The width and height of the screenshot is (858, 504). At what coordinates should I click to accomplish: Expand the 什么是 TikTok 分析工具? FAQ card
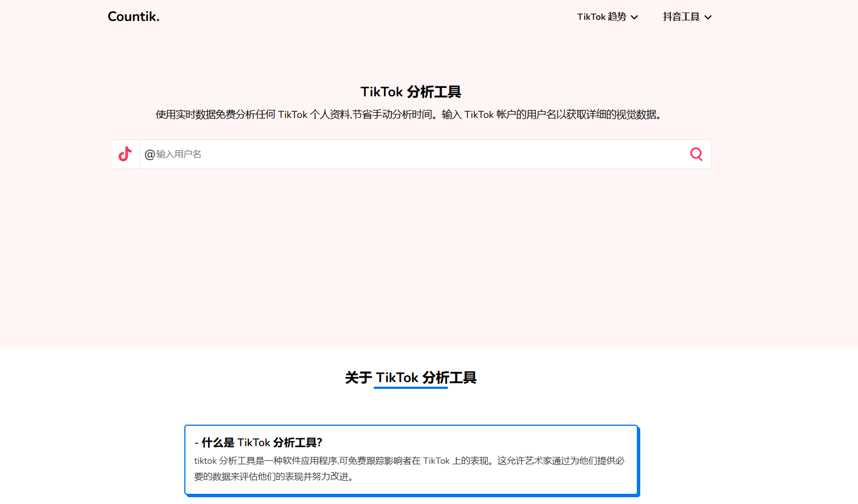(x=412, y=460)
